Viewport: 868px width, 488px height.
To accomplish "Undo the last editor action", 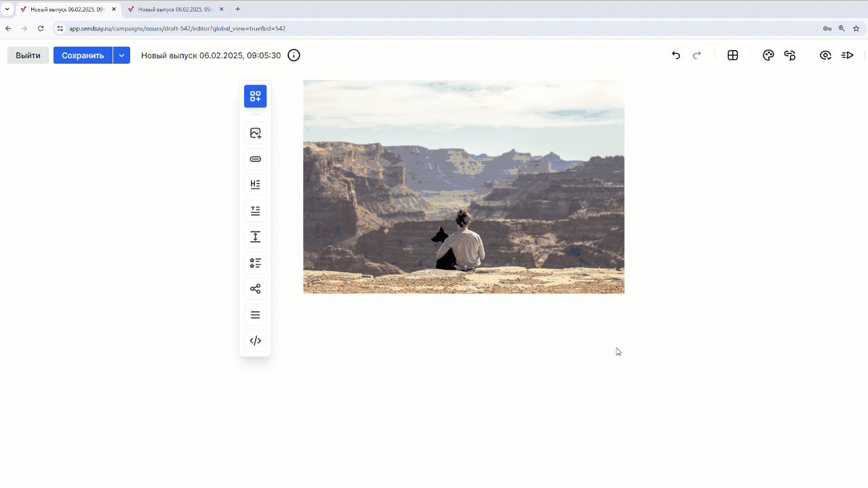I will point(675,55).
